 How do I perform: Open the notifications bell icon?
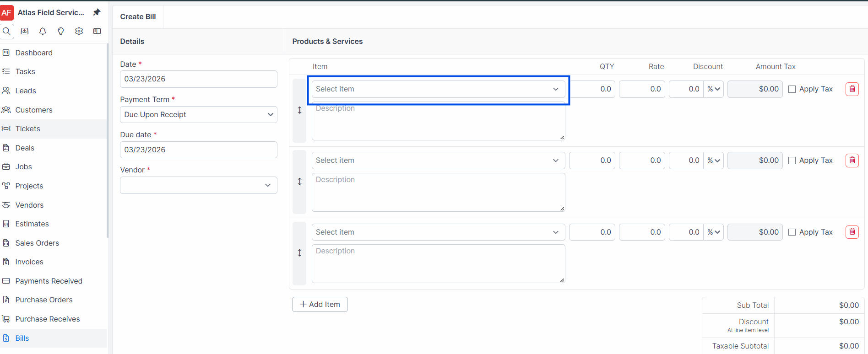tap(43, 31)
